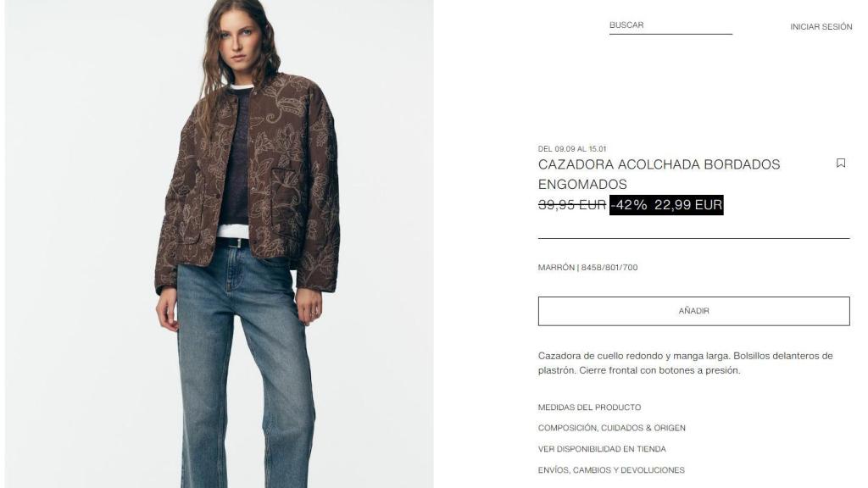
Task: Expand MEDIDAS DEL PRODUCTO section
Action: click(589, 408)
